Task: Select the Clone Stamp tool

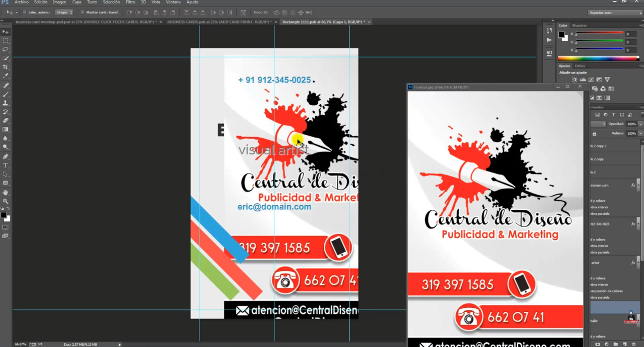Action: (x=5, y=103)
